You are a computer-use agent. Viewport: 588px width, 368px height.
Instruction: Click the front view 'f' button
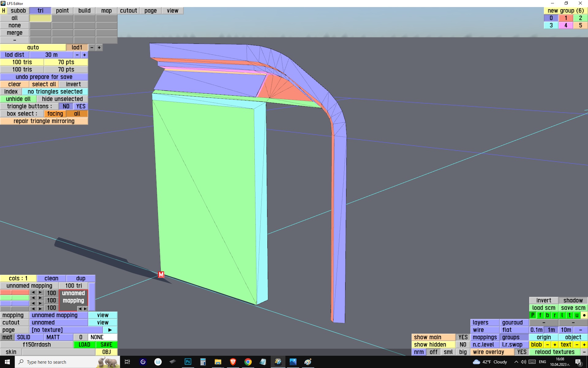[540, 315]
